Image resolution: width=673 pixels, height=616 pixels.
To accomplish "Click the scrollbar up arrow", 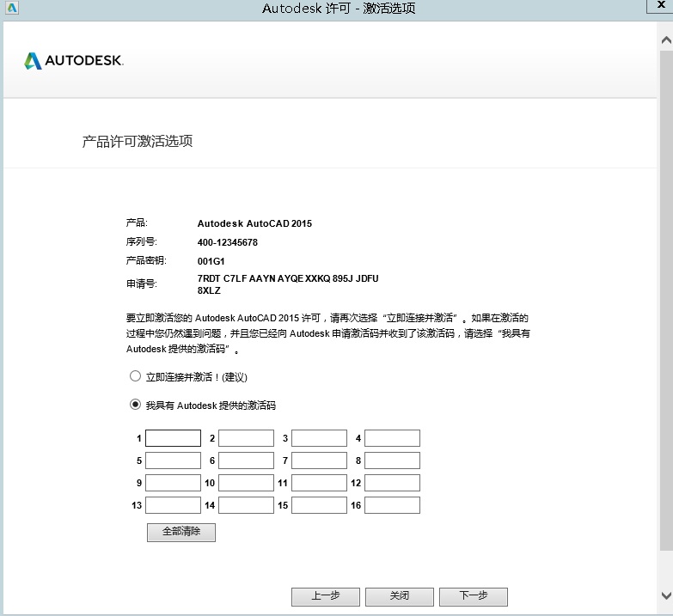I will tap(667, 40).
